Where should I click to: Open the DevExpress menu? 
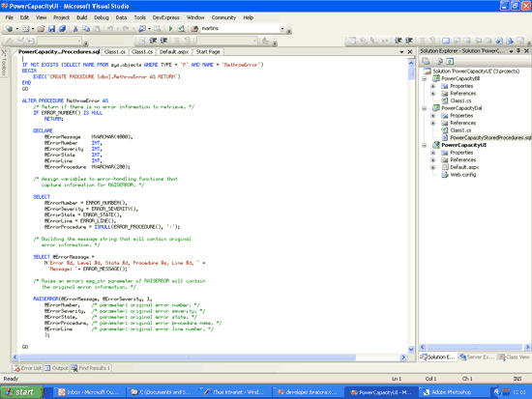(166, 17)
